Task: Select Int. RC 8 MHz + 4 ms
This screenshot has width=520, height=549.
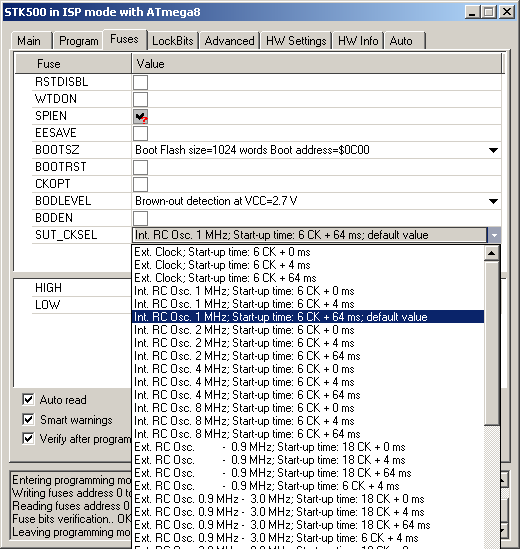Action: pos(308,421)
